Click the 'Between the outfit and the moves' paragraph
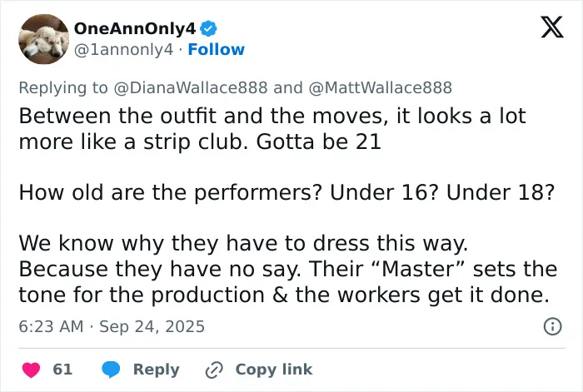583x392 pixels. coord(272,128)
